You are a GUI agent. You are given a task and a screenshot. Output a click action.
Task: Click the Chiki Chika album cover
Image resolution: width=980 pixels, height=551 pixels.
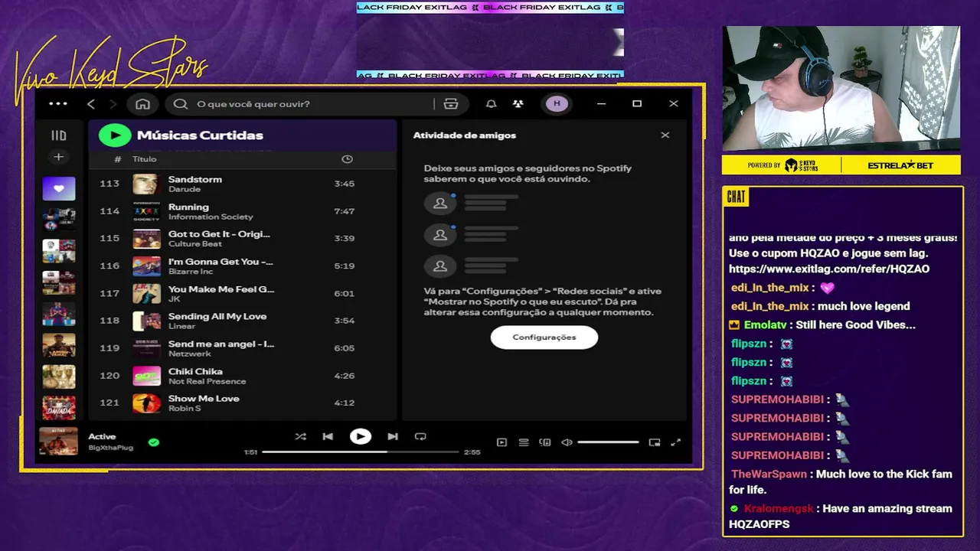(x=146, y=376)
